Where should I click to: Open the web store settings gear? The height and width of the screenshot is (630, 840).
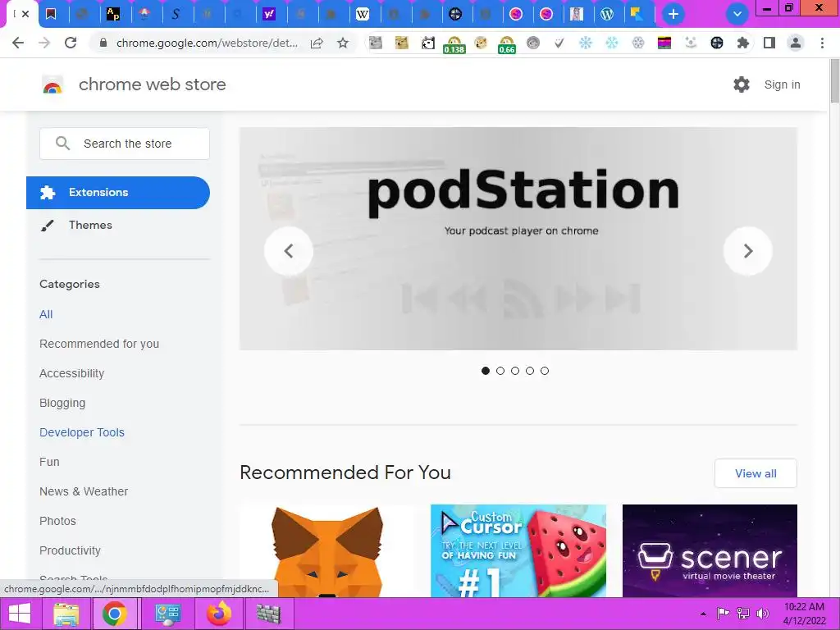tap(742, 84)
